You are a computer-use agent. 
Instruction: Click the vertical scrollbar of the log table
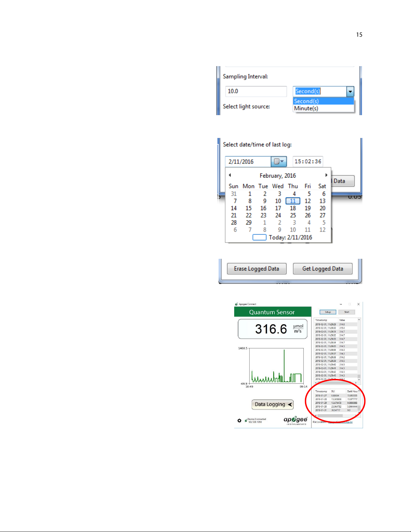coord(359,350)
